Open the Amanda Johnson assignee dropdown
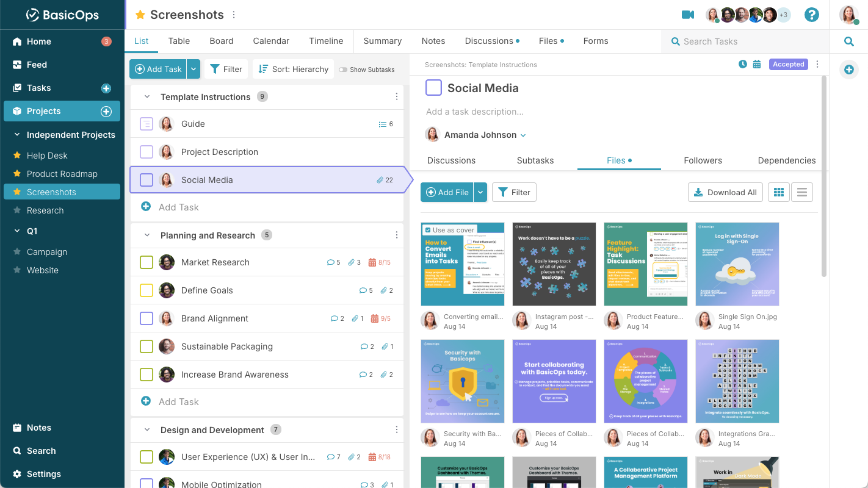The image size is (868, 488). point(523,135)
